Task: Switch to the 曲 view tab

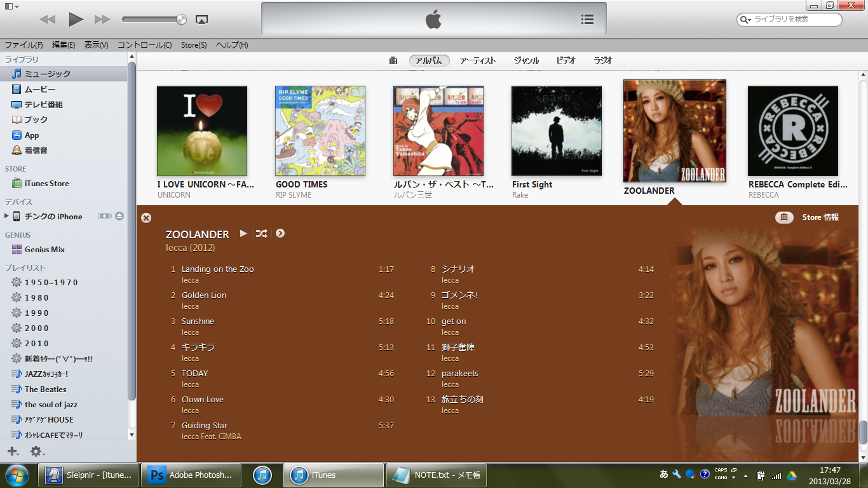Action: (393, 61)
